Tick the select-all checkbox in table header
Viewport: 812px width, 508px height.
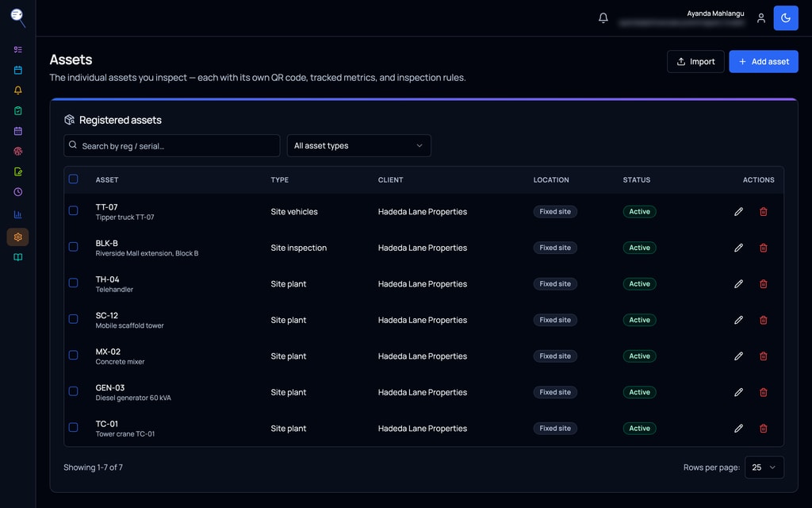[74, 179]
